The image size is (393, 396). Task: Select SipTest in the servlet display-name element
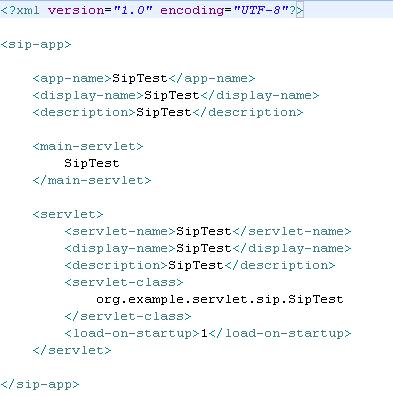click(204, 248)
